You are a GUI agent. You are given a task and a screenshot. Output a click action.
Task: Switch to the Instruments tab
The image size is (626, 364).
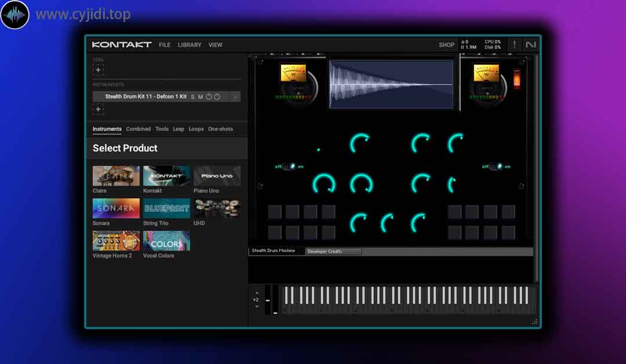(107, 129)
